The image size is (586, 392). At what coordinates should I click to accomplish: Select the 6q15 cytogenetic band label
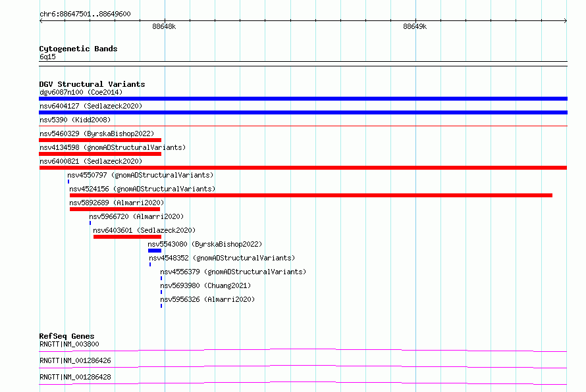point(47,57)
